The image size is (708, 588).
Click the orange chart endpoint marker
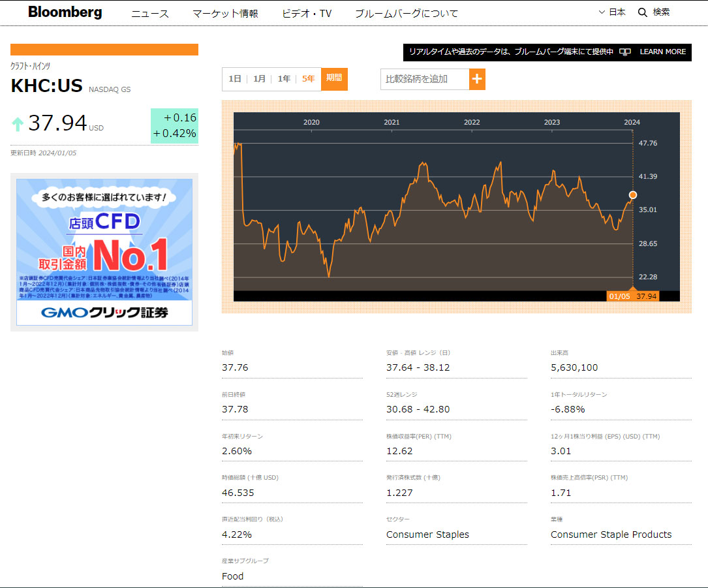pos(632,195)
